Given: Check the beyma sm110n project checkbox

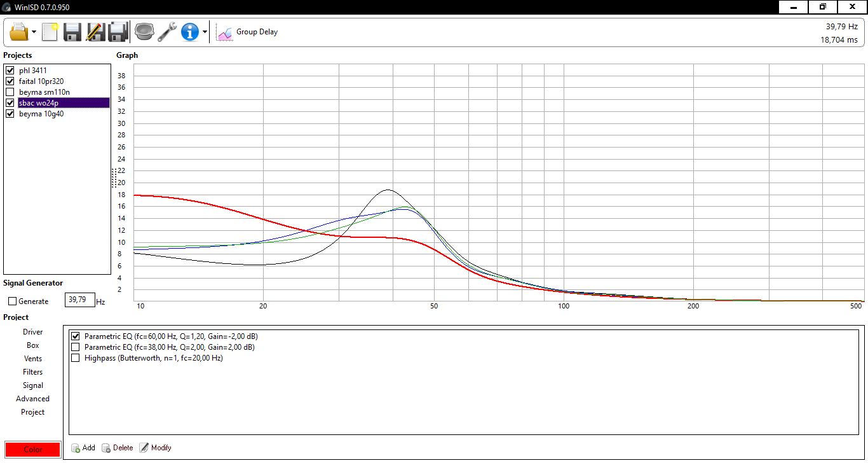Looking at the screenshot, I should pos(10,92).
